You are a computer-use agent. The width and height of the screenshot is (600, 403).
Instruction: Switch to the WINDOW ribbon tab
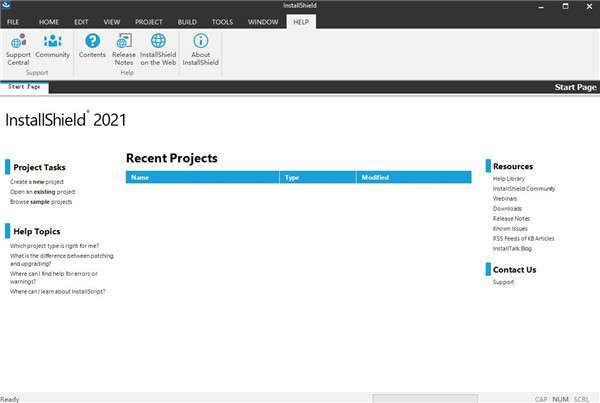pyautogui.click(x=263, y=22)
